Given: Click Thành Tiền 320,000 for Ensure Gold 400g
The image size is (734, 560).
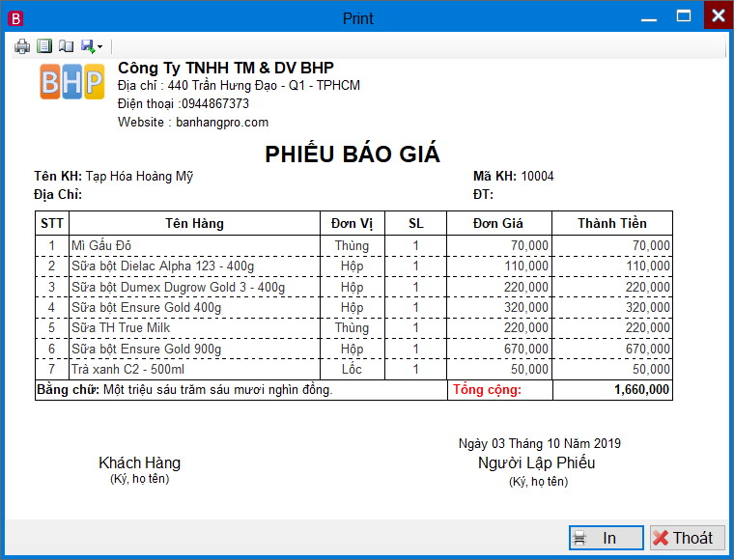Looking at the screenshot, I should coord(647,307).
